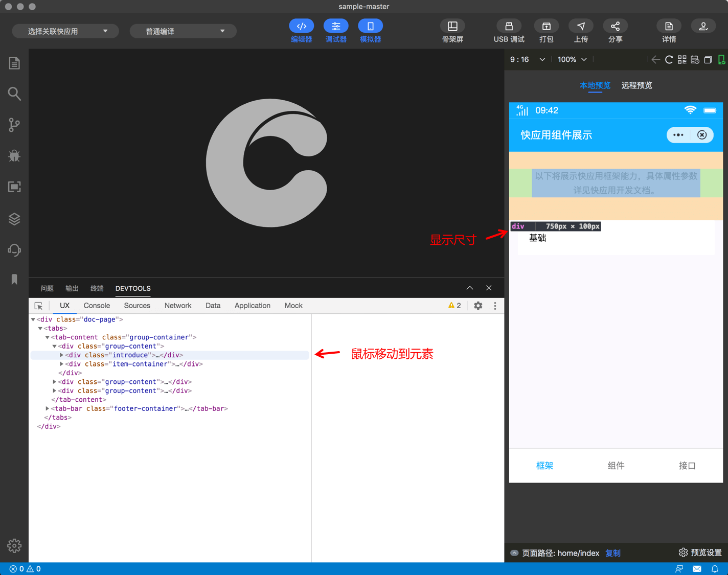Viewport: 728px width, 575px height.
Task: Open the bug debug icon in left sidebar
Action: point(14,156)
